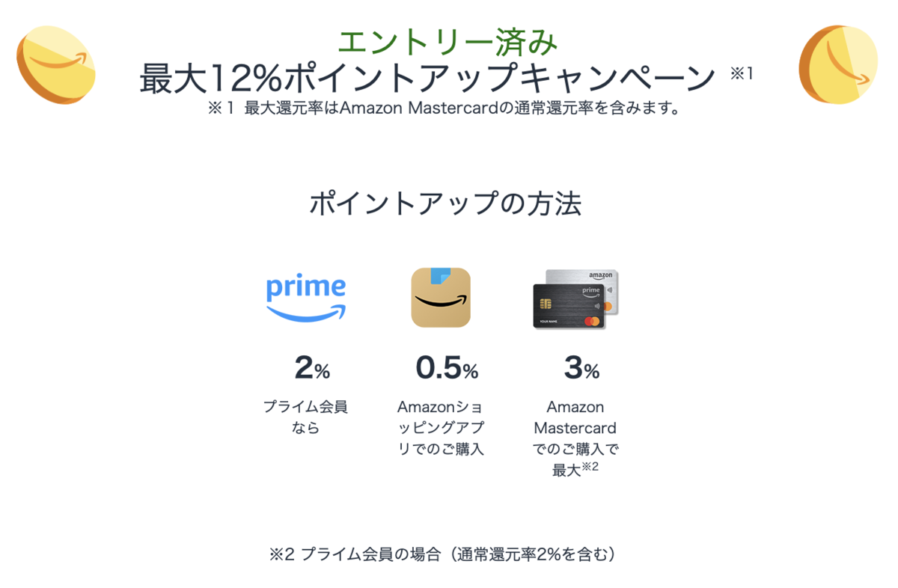The width and height of the screenshot is (898, 588).
Task: Click the Amazon Mastercard cards image
Action: coord(575,299)
